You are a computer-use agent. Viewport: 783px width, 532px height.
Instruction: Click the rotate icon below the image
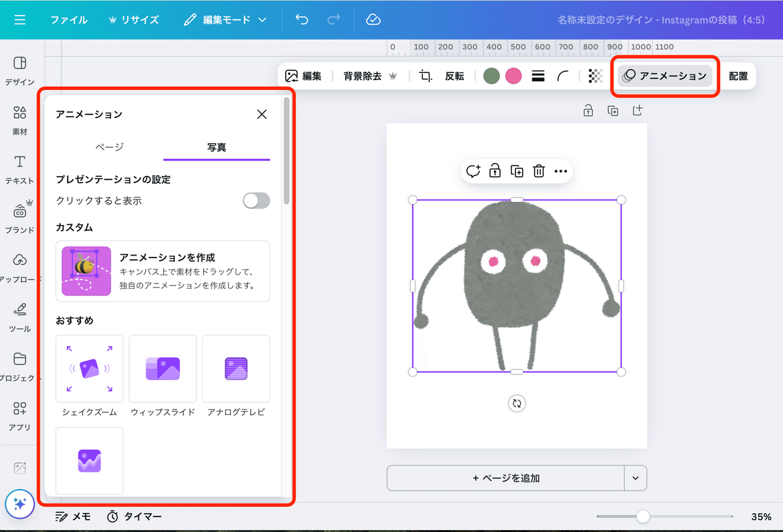pyautogui.click(x=517, y=404)
